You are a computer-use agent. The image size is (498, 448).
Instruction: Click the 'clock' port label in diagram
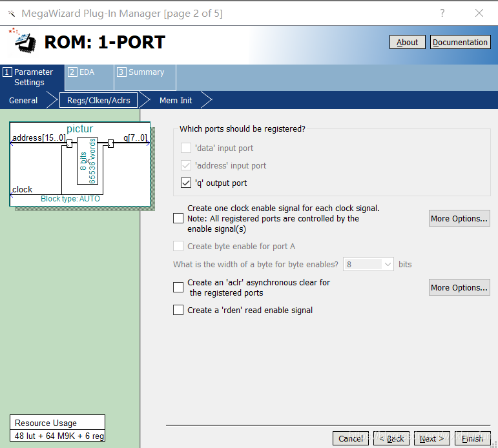pyautogui.click(x=22, y=189)
